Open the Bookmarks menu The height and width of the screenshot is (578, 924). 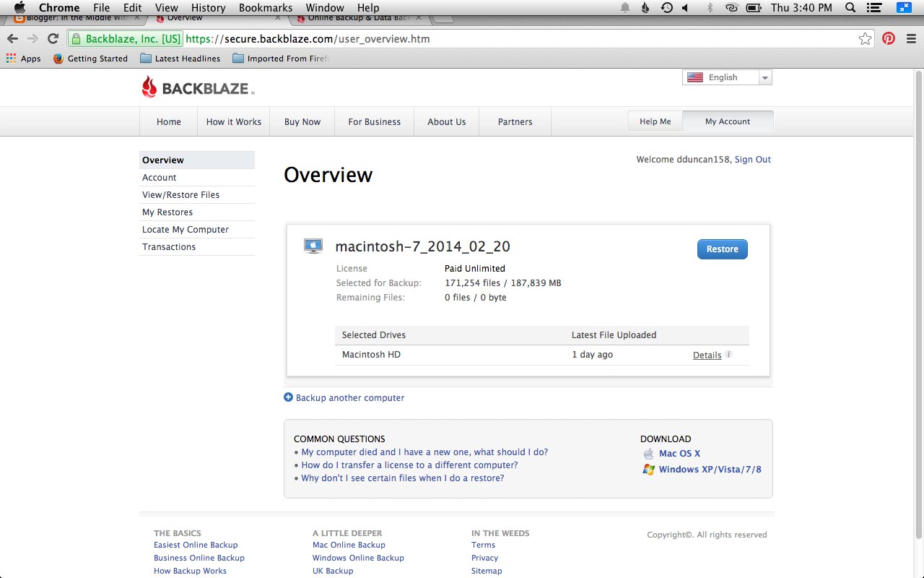click(266, 7)
